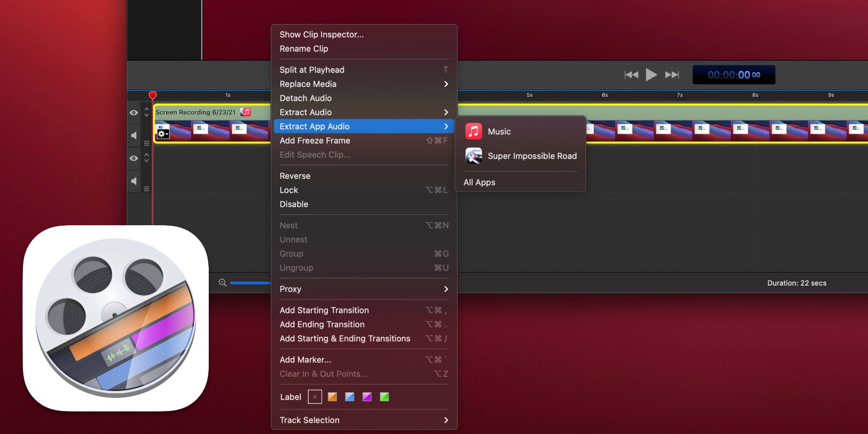Image resolution: width=868 pixels, height=434 pixels.
Task: Click the red playhead marker on the timeline ruler
Action: (153, 95)
